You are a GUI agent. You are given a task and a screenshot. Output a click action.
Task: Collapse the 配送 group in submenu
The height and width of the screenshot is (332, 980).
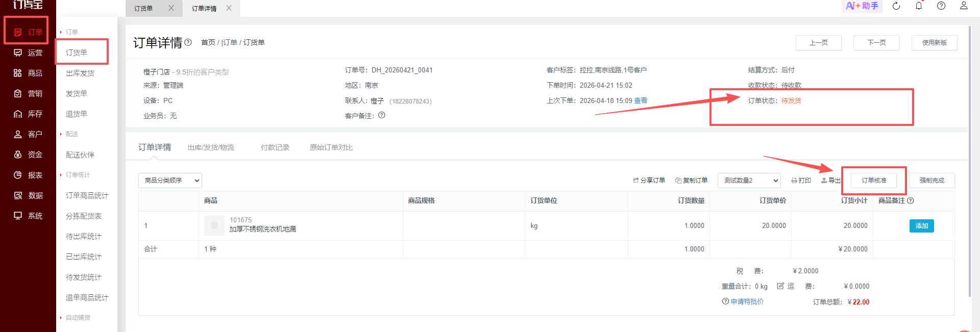click(x=69, y=134)
